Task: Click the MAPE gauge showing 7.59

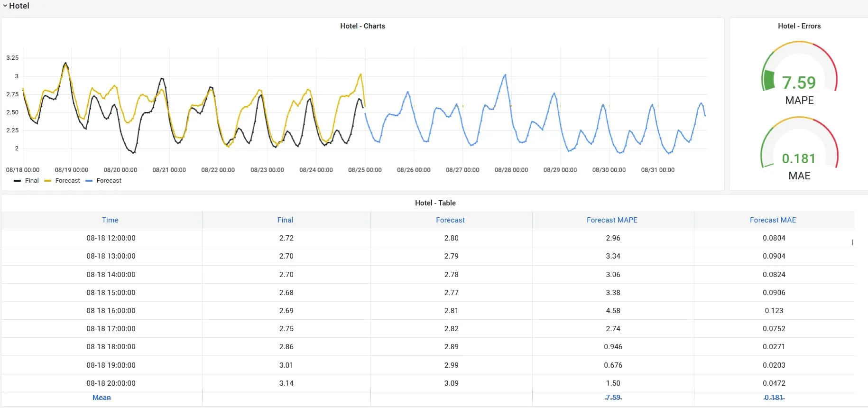Action: point(799,74)
